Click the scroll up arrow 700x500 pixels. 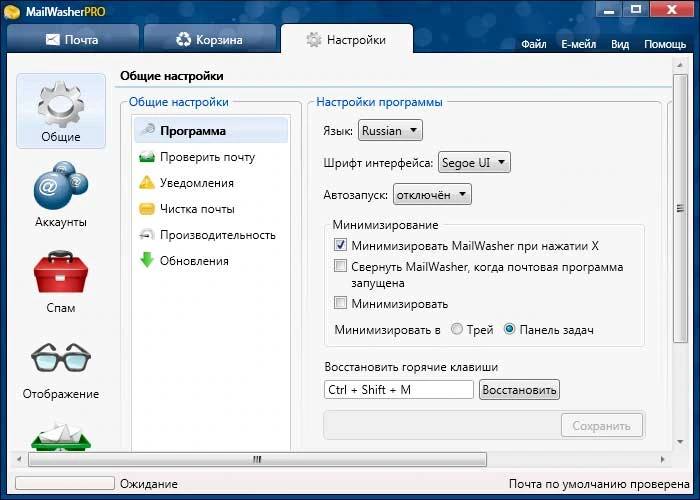point(680,65)
